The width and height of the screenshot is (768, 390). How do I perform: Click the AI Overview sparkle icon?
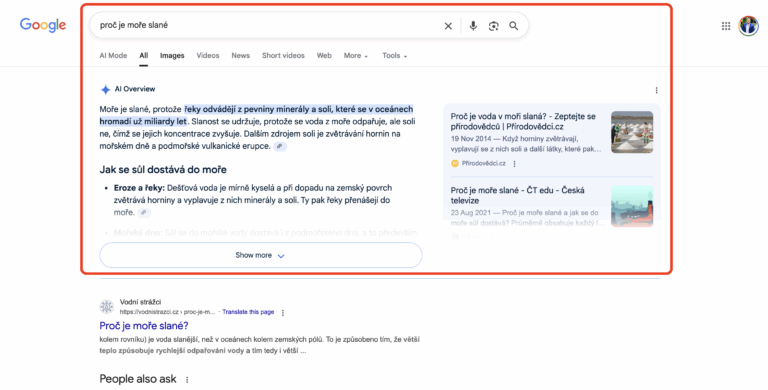click(x=105, y=90)
